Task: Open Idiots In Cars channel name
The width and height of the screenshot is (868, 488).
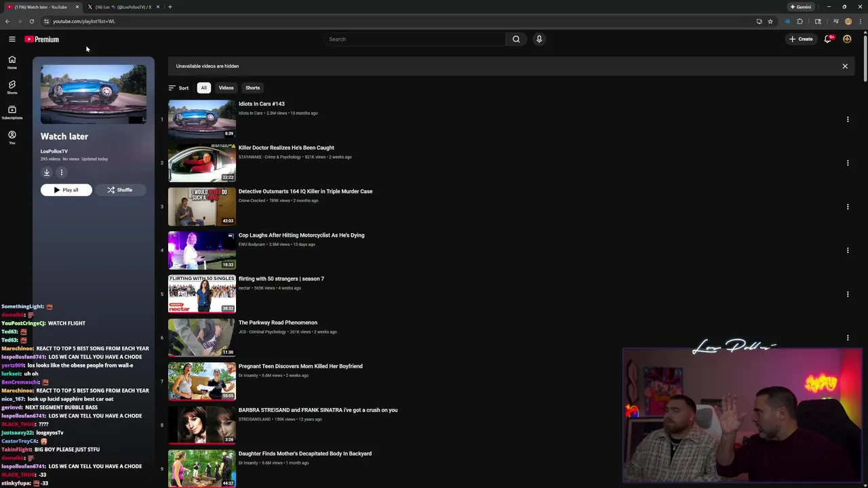Action: [250, 113]
